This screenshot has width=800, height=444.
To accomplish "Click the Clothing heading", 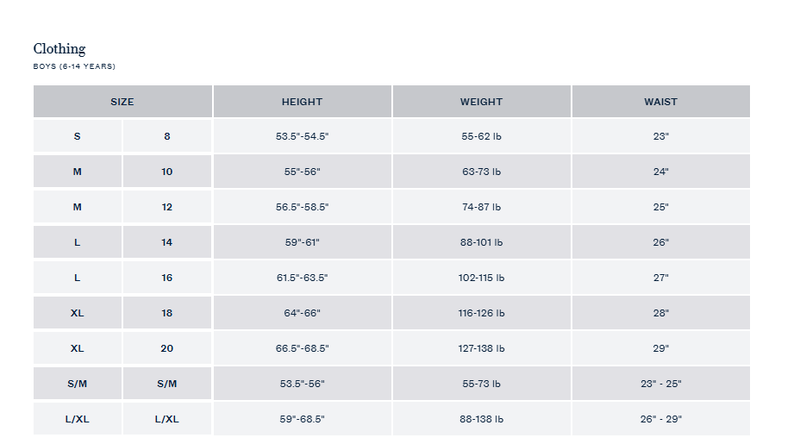I will [59, 48].
